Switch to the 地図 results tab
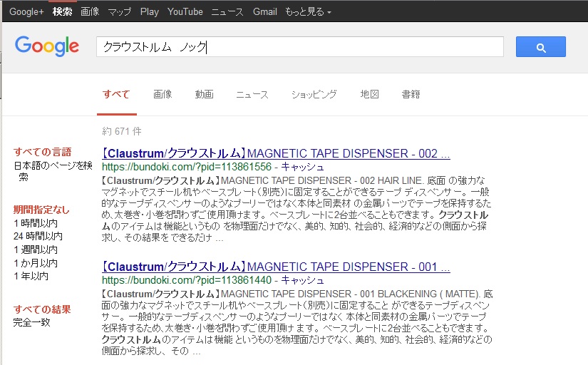The image size is (588, 365). [x=369, y=95]
